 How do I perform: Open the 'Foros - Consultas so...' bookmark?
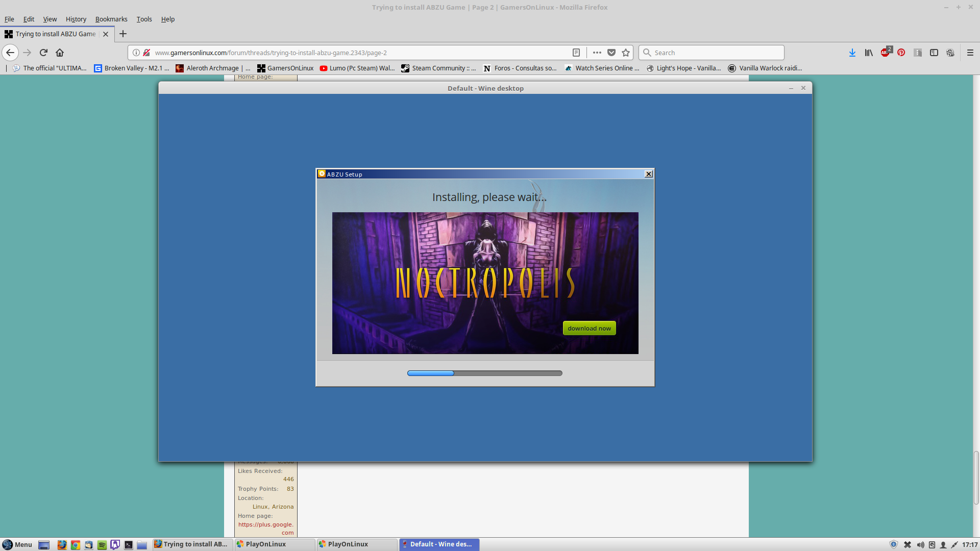pyautogui.click(x=520, y=68)
